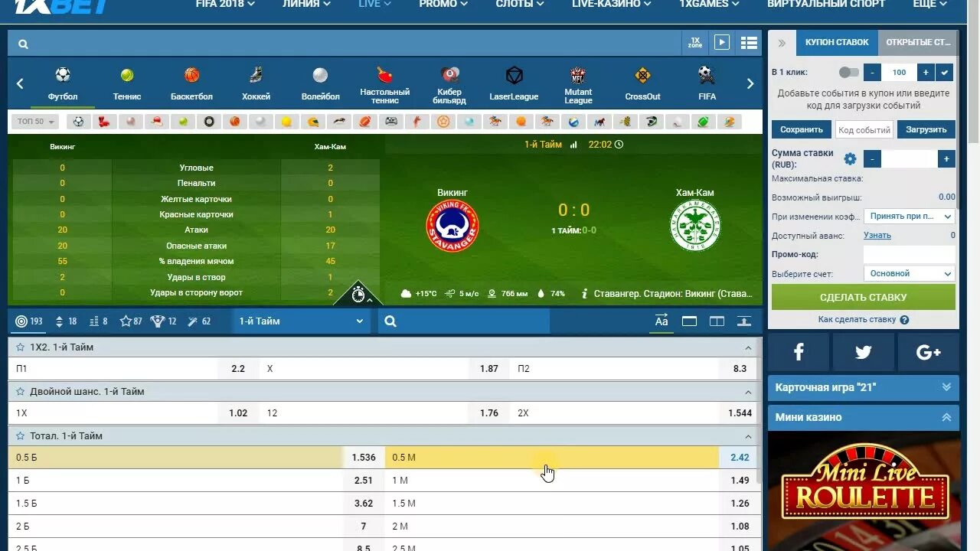980x551 pixels.
Task: Click the Сохранить button
Action: point(802,130)
